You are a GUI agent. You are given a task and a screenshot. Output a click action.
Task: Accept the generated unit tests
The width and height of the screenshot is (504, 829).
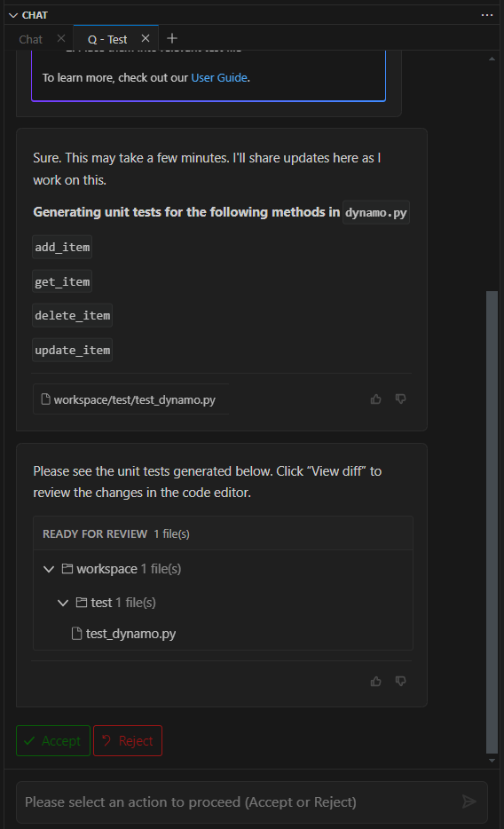[x=53, y=741]
